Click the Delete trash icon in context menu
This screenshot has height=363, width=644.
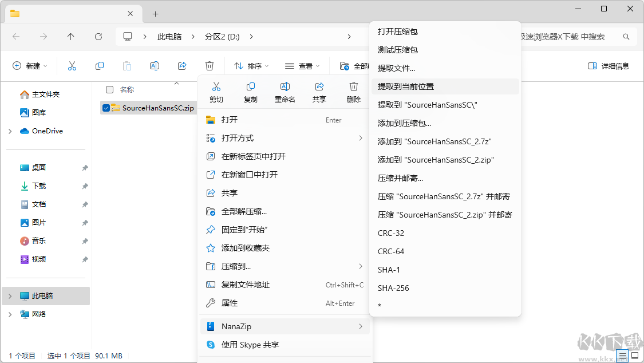pyautogui.click(x=354, y=87)
